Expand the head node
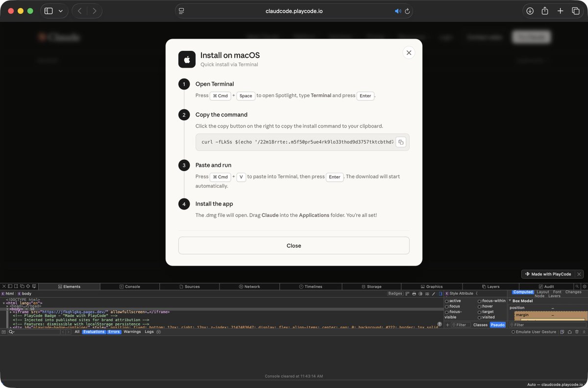This screenshot has height=388, width=588. pyautogui.click(x=7, y=307)
